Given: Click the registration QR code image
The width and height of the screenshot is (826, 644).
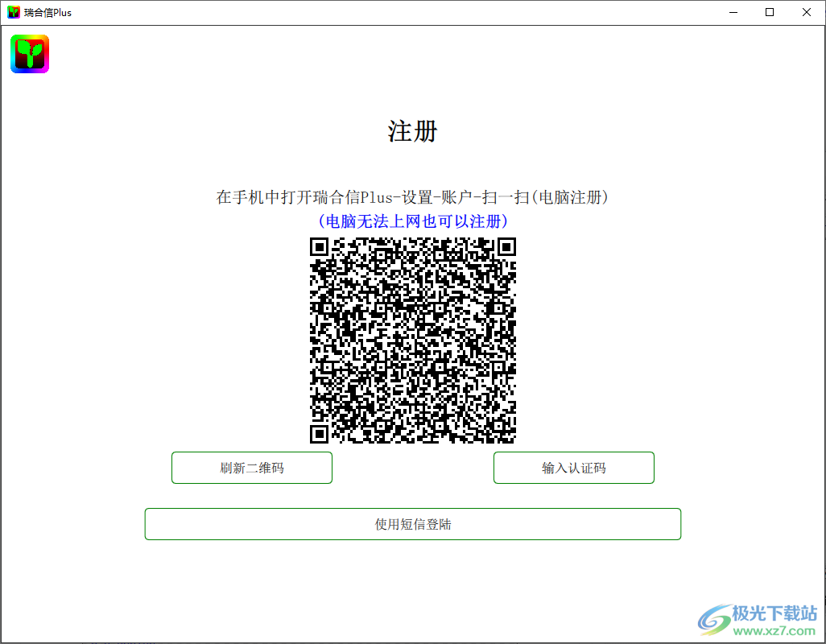Looking at the screenshot, I should pos(413,341).
